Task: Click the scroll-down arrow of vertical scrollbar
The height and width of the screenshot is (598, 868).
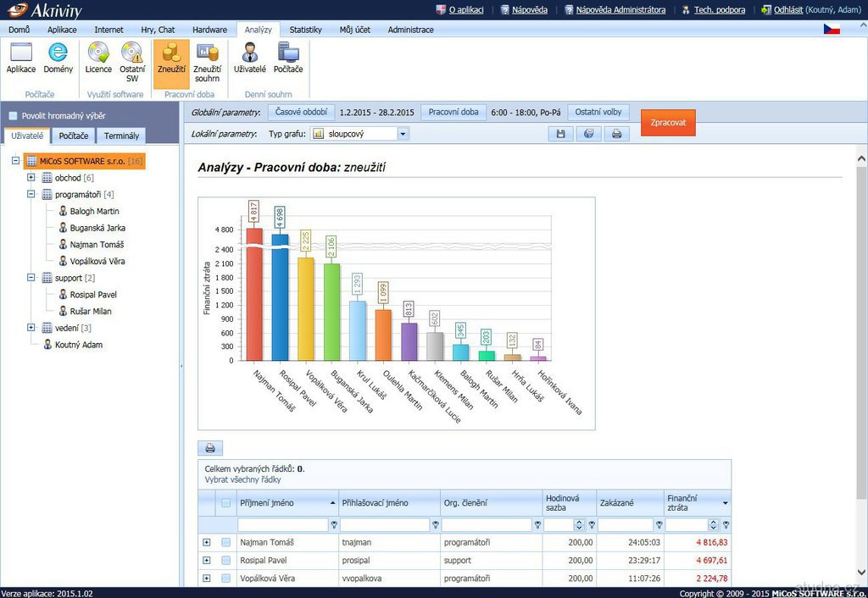Action: pyautogui.click(x=861, y=573)
